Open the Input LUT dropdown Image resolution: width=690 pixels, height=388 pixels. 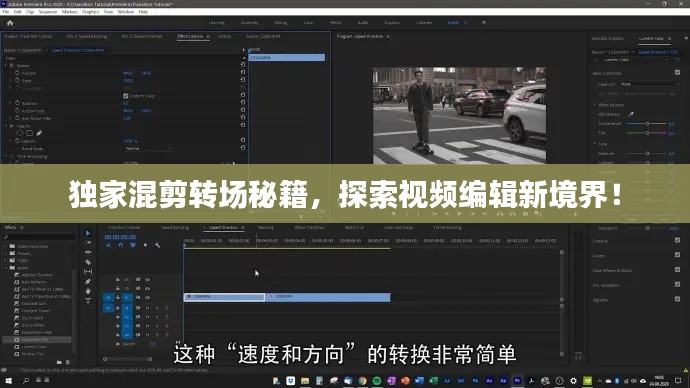(650, 84)
